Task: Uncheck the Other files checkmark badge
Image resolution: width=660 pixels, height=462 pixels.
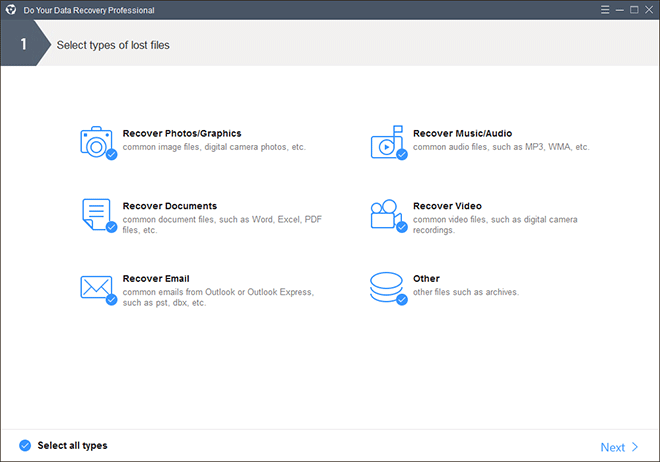Action: (402, 300)
